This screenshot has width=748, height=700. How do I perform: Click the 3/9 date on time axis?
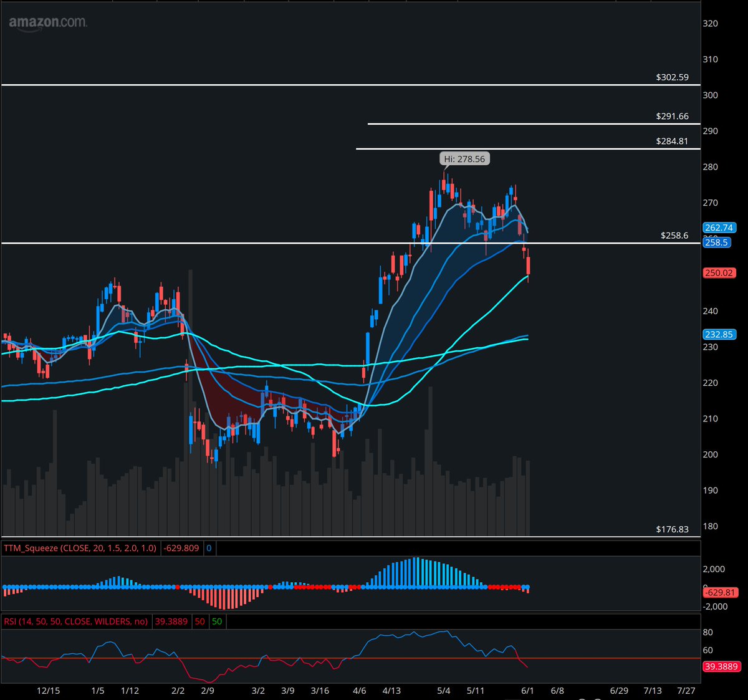click(x=288, y=691)
